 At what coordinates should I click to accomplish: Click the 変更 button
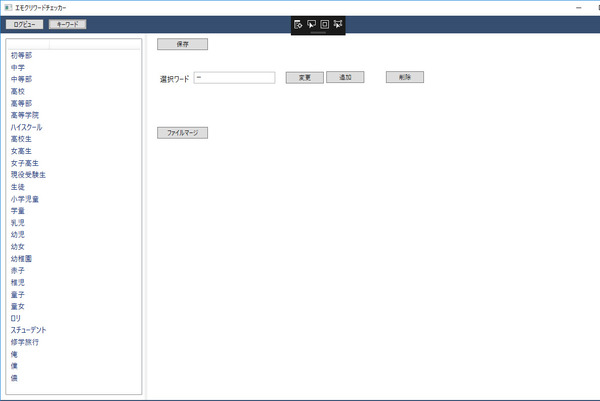(x=305, y=78)
